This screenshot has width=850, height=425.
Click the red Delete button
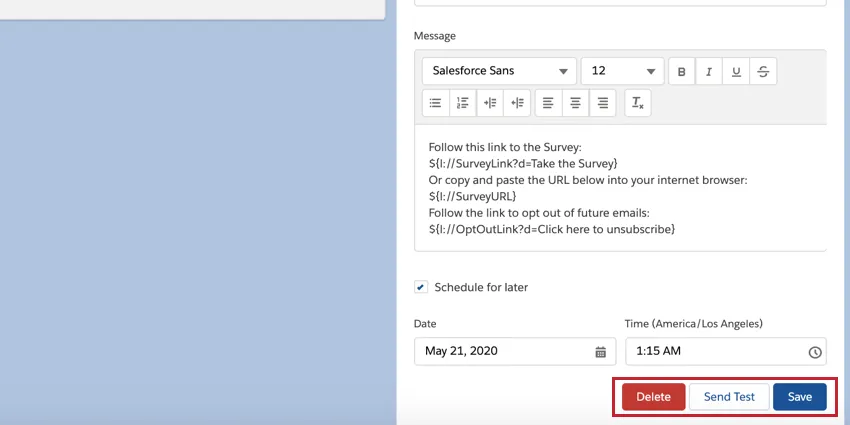[x=653, y=397]
